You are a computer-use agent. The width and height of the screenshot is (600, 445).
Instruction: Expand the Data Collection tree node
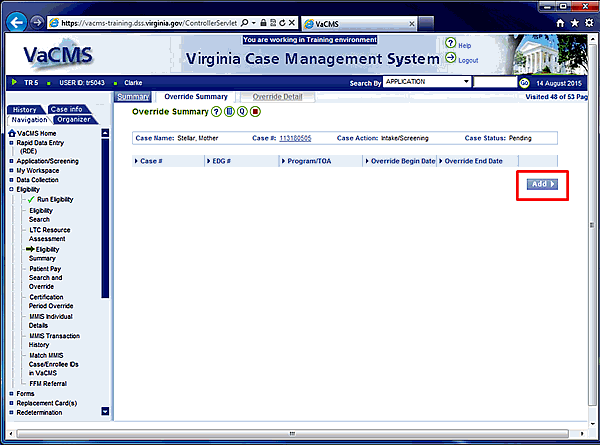(x=12, y=180)
